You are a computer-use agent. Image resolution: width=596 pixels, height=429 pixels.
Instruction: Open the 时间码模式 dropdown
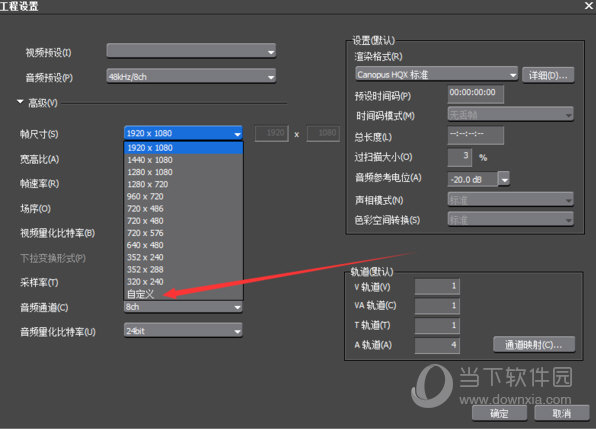pyautogui.click(x=510, y=114)
